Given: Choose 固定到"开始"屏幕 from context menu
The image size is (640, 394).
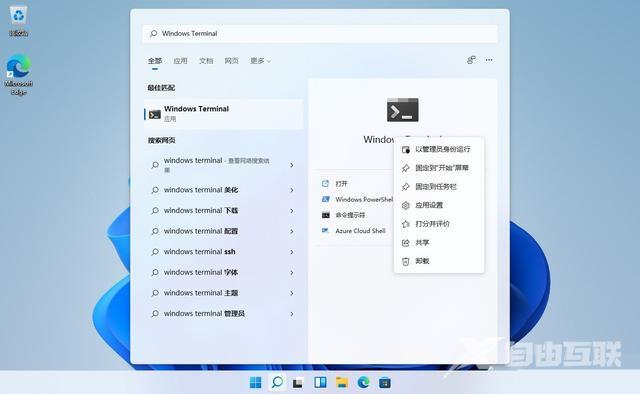Looking at the screenshot, I should point(439,168).
